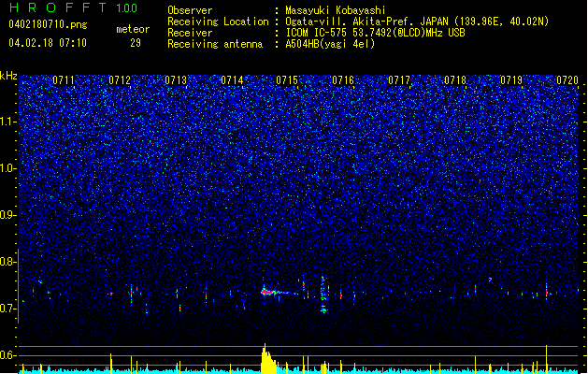
Task: Click the 'Receiving antenna' label
Action: [x=215, y=44]
